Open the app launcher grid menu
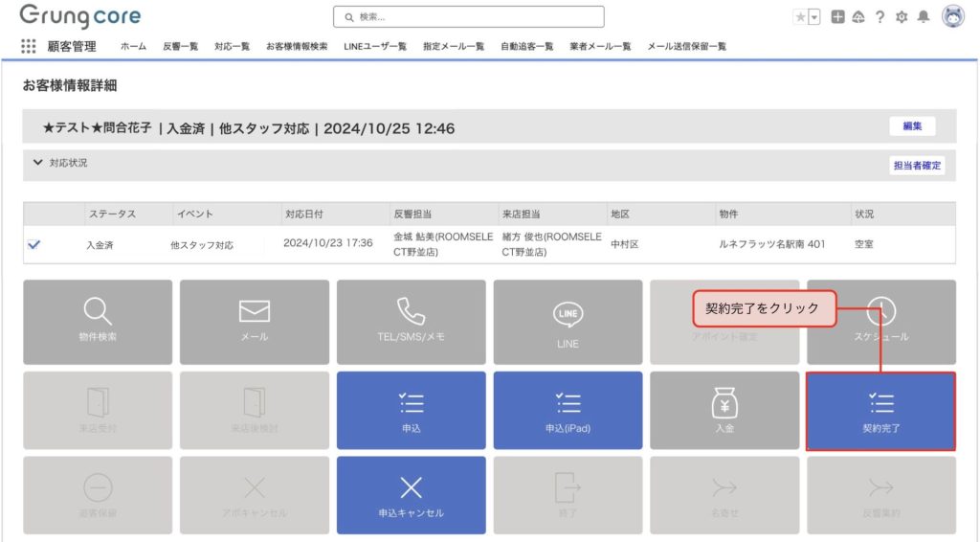This screenshot has height=542, width=980. [x=28, y=46]
